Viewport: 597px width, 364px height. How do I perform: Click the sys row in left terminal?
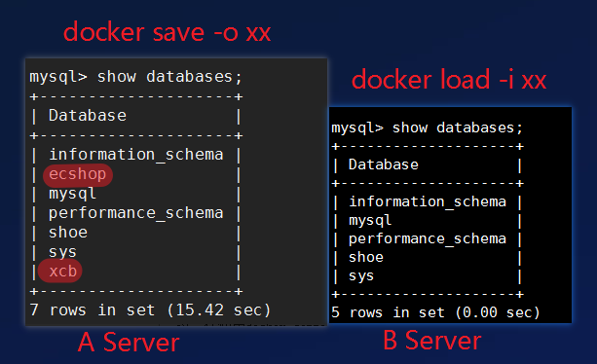click(63, 252)
